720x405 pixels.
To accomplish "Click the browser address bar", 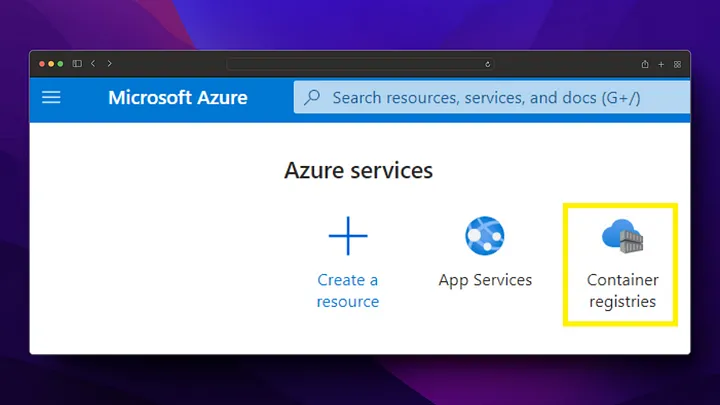I will pos(360,64).
